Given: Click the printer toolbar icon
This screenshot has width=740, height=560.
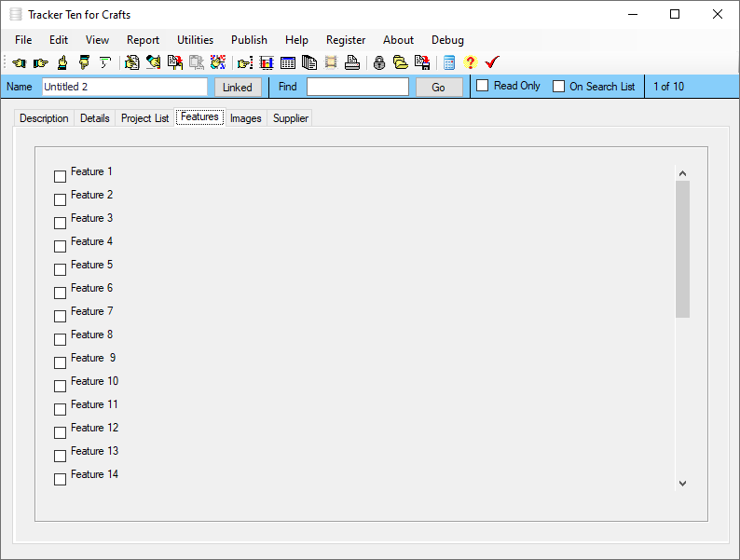Looking at the screenshot, I should 352,62.
